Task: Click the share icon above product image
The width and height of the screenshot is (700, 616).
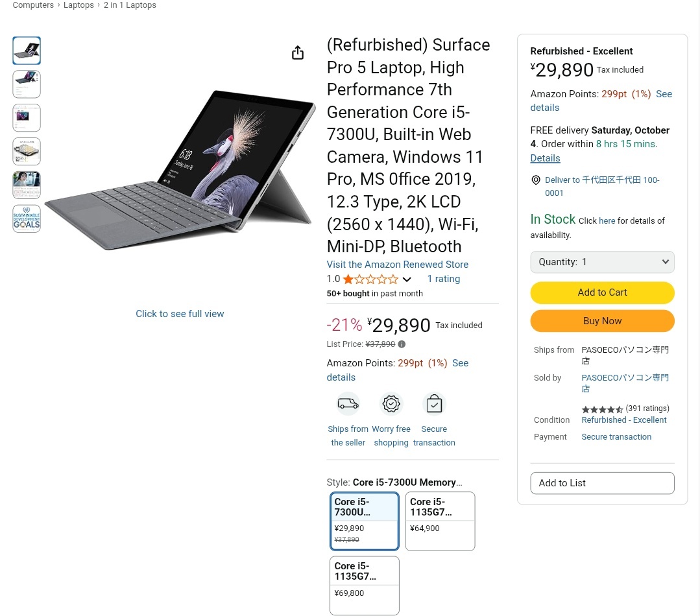Action: click(298, 53)
